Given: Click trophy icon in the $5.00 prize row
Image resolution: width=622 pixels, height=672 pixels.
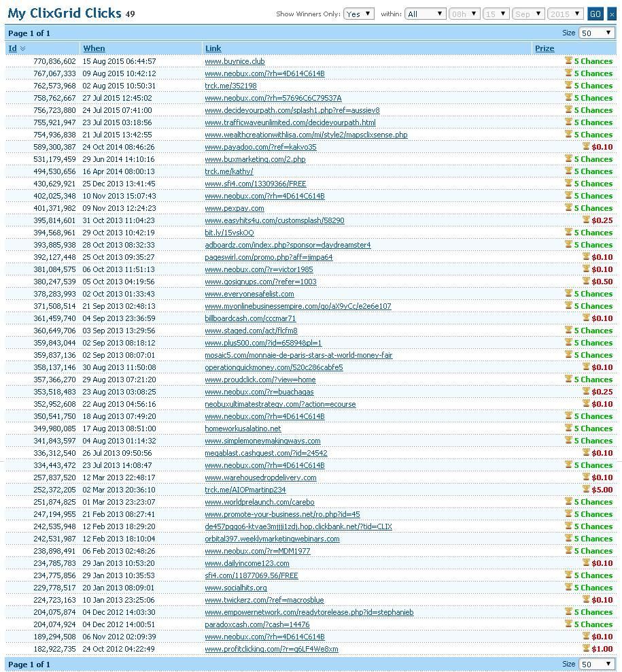Looking at the screenshot, I should coord(586,489).
